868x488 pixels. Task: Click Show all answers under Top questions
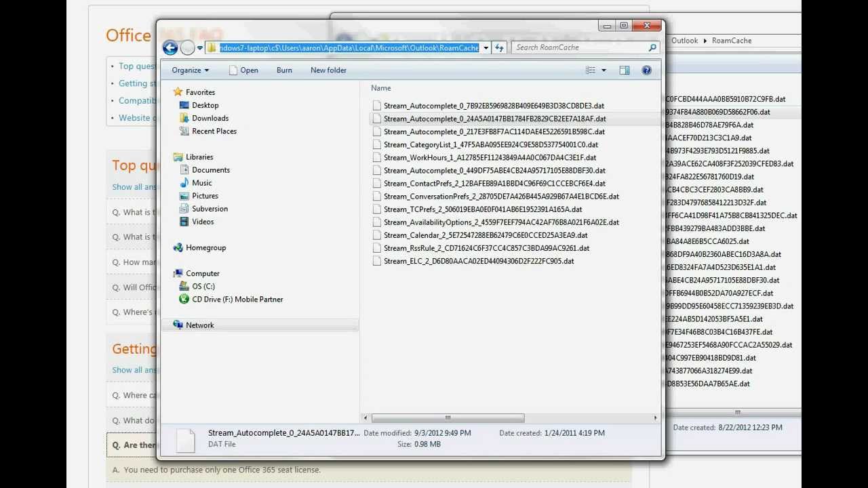[134, 187]
